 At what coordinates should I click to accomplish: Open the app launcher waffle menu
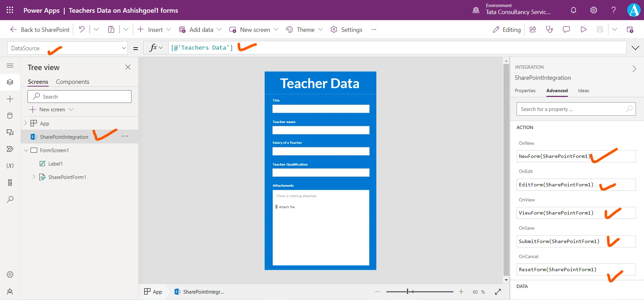(10, 10)
